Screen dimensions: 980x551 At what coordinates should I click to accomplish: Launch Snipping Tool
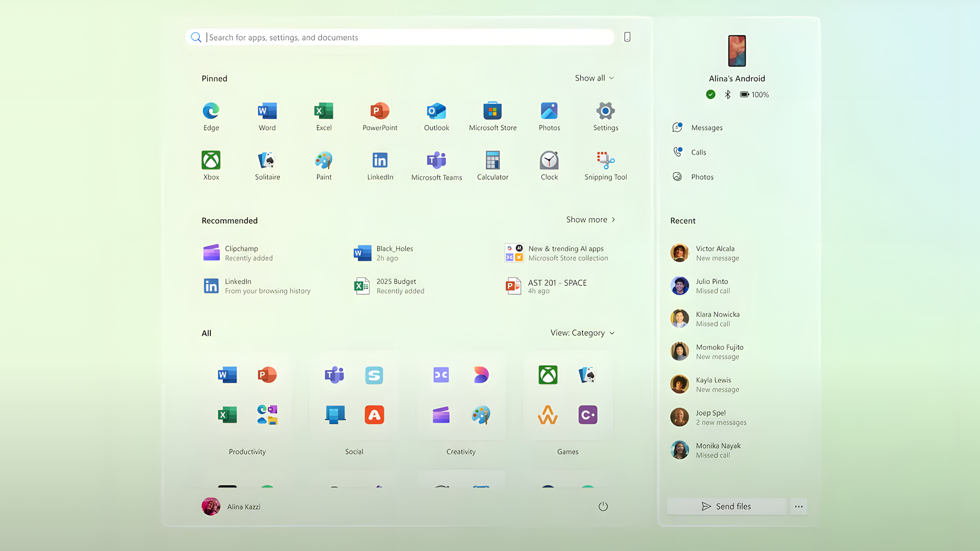[605, 166]
